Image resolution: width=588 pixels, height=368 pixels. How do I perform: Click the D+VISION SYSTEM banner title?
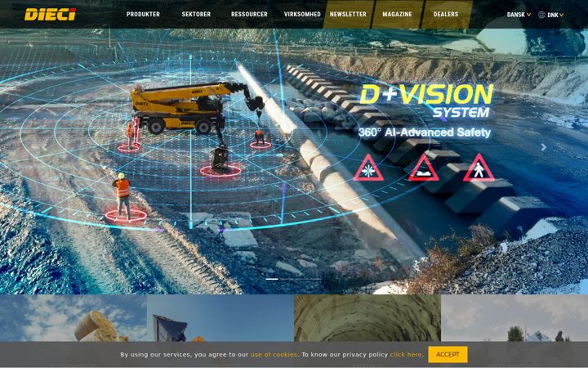pyautogui.click(x=426, y=101)
